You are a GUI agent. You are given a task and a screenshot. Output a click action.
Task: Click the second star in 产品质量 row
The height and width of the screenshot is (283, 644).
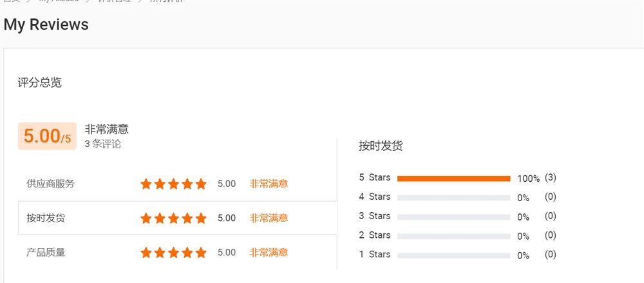(160, 252)
